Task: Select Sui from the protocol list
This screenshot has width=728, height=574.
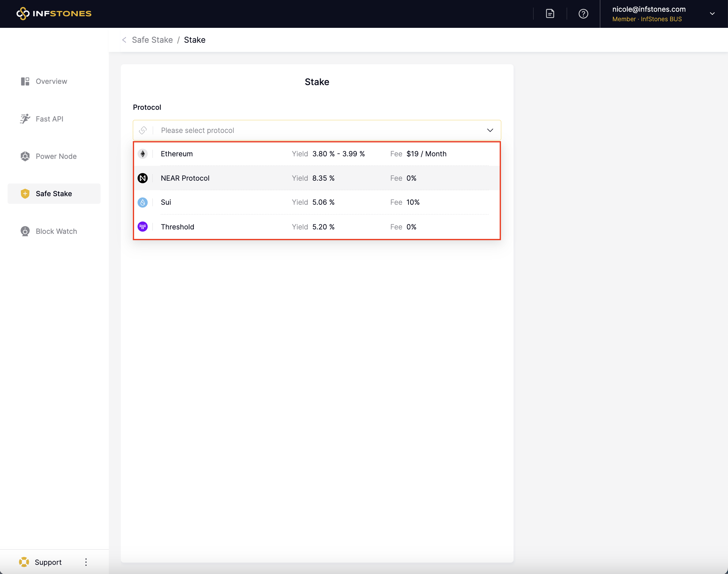Action: [x=166, y=202]
